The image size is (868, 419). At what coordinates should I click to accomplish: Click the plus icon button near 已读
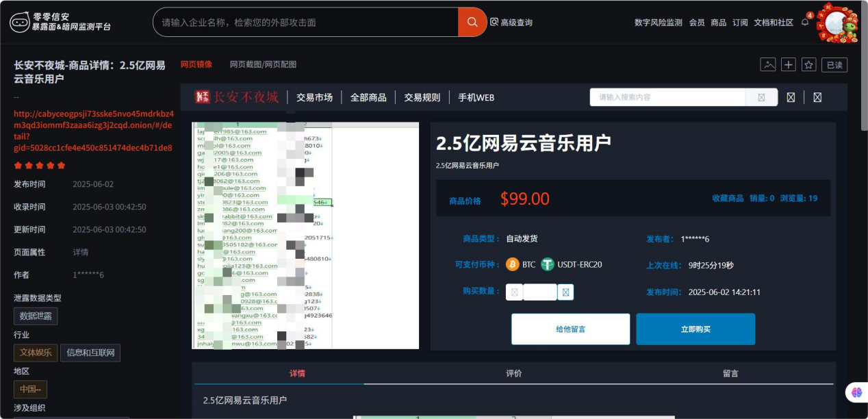click(789, 64)
